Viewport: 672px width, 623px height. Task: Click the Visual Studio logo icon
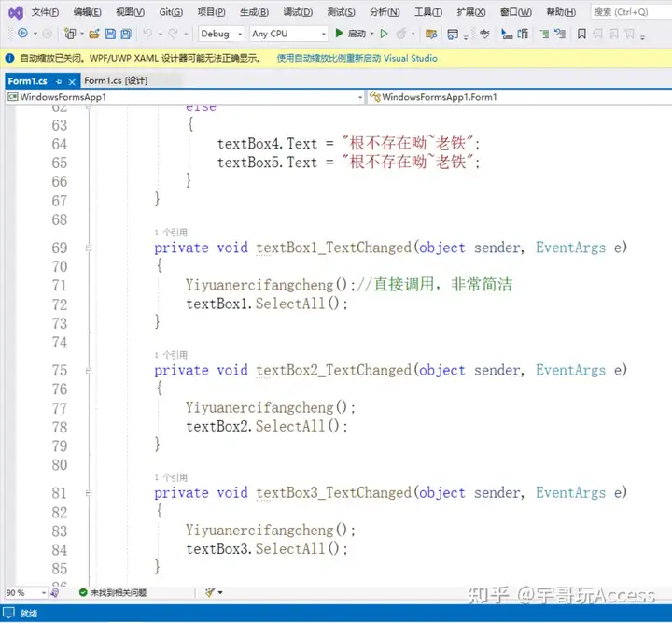(16, 13)
